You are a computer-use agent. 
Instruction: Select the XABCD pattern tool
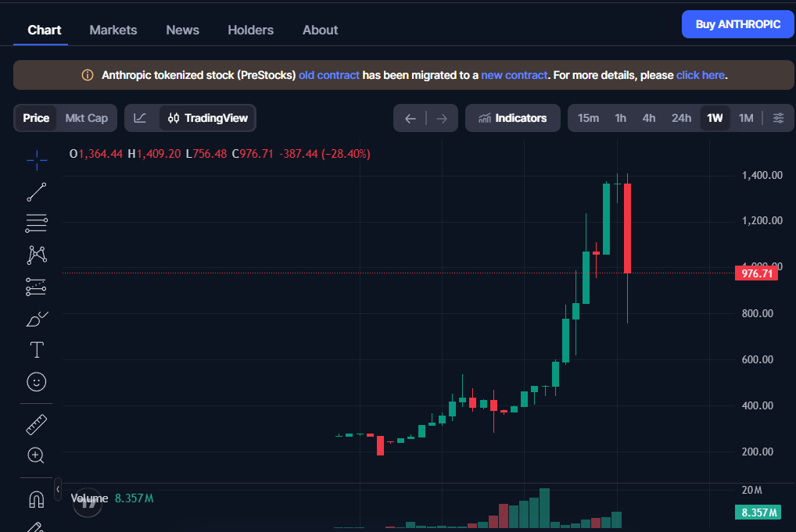tap(37, 255)
